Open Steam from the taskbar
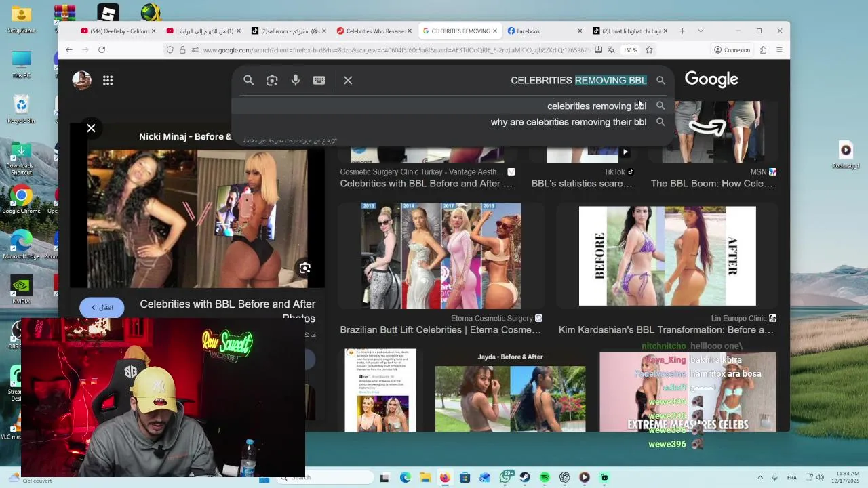 525,478
